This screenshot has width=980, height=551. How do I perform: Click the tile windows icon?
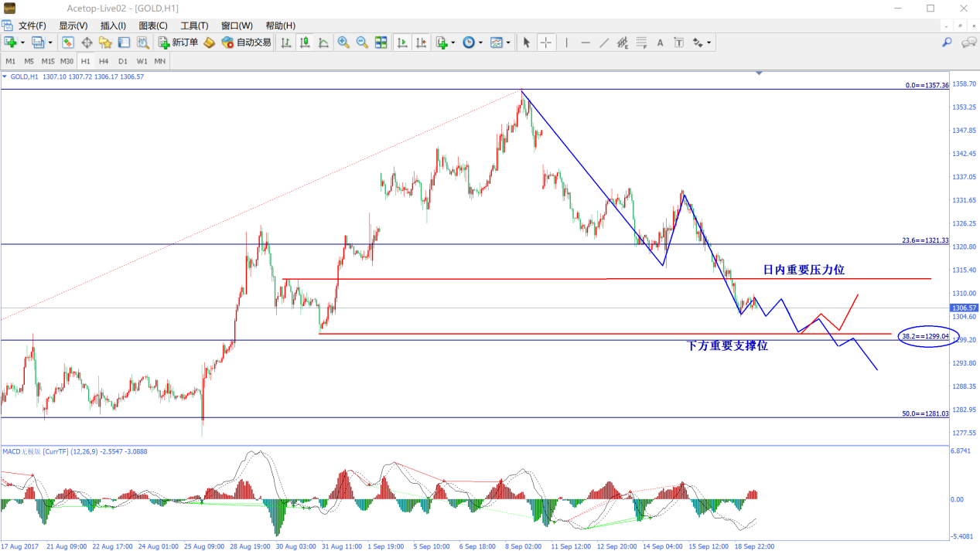pyautogui.click(x=381, y=43)
